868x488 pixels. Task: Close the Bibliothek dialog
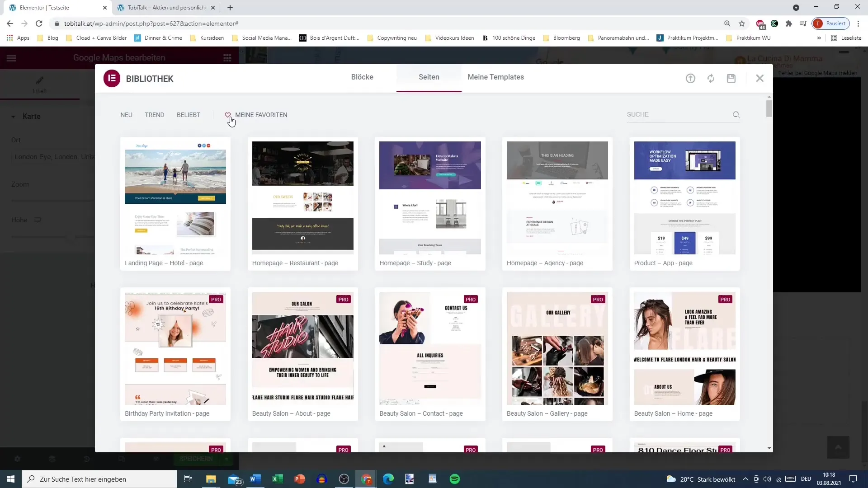pyautogui.click(x=759, y=78)
